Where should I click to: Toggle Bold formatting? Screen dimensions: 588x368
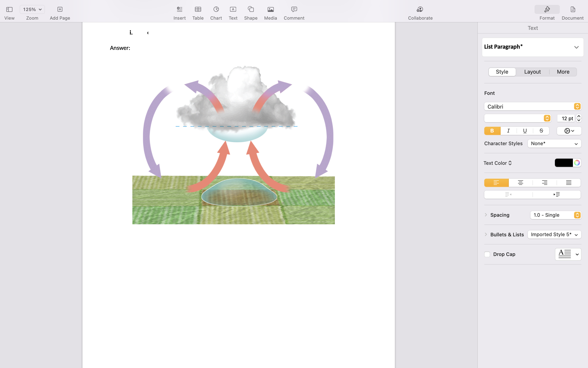492,131
